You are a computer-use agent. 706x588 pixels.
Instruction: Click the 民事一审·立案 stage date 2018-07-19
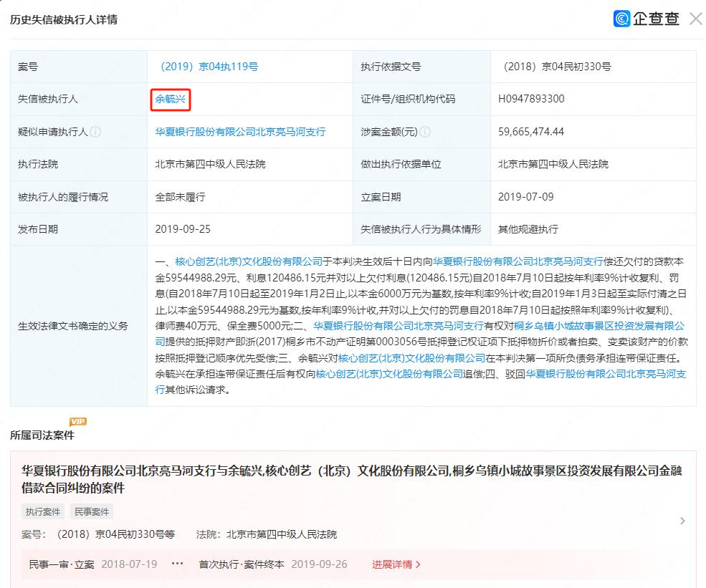tap(129, 564)
